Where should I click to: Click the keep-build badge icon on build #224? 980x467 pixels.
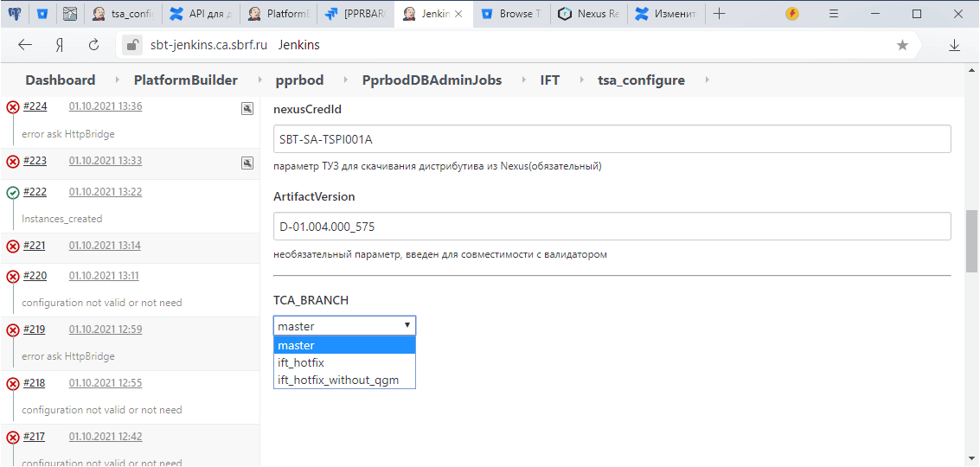(247, 108)
